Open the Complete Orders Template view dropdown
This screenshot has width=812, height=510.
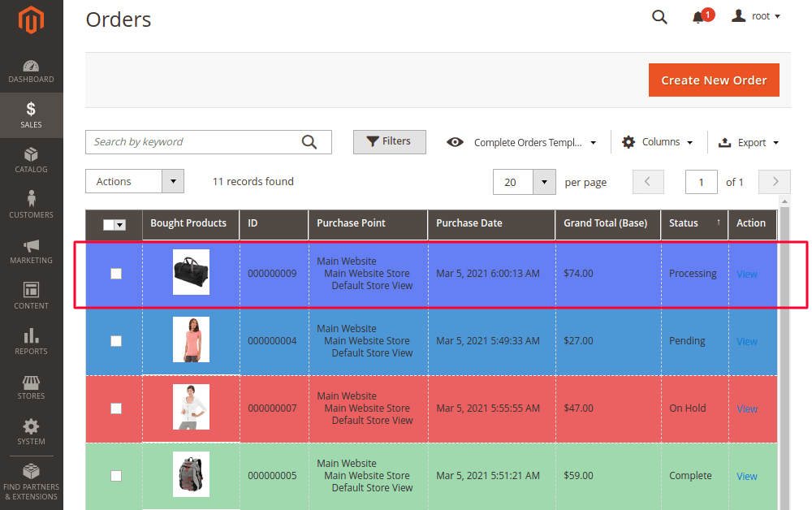click(521, 142)
